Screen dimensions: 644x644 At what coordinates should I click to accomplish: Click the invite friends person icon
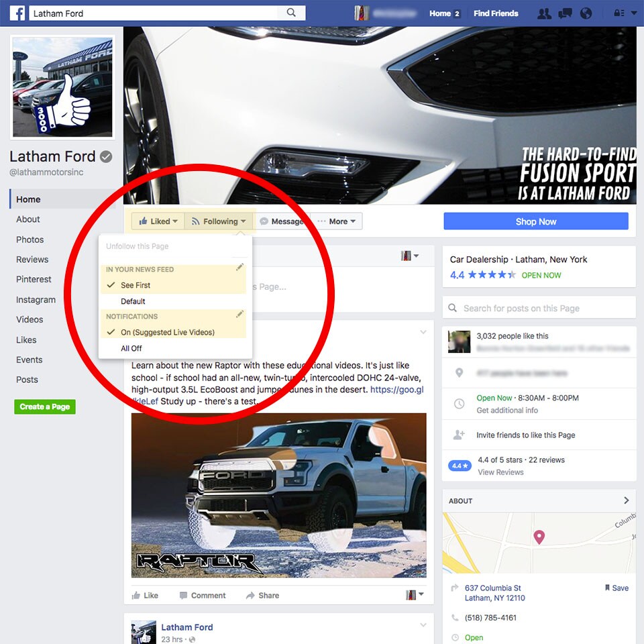tap(459, 435)
